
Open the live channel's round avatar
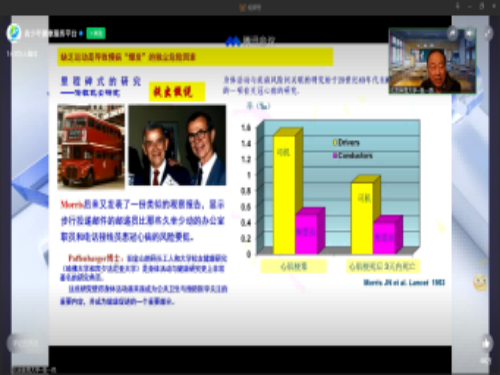coord(14,33)
